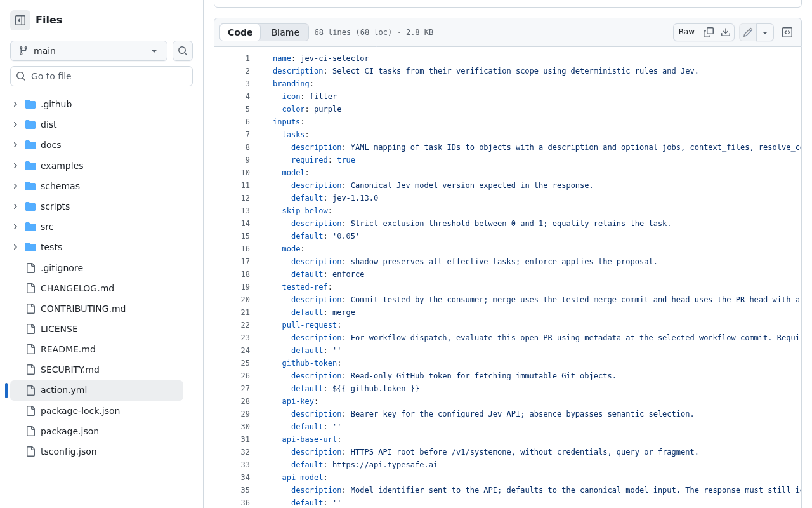Image resolution: width=812 pixels, height=508 pixels.
Task: Click the search files magnifier button
Action: (183, 51)
